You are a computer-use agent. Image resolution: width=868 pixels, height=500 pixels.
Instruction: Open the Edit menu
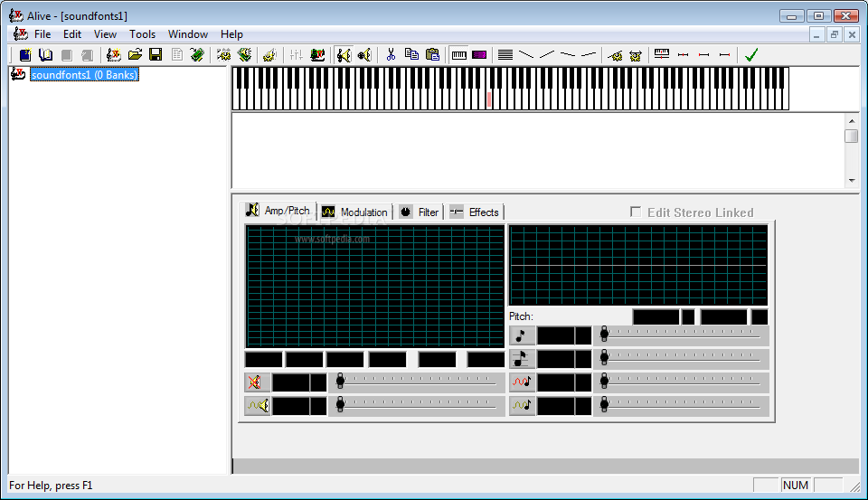coord(72,34)
